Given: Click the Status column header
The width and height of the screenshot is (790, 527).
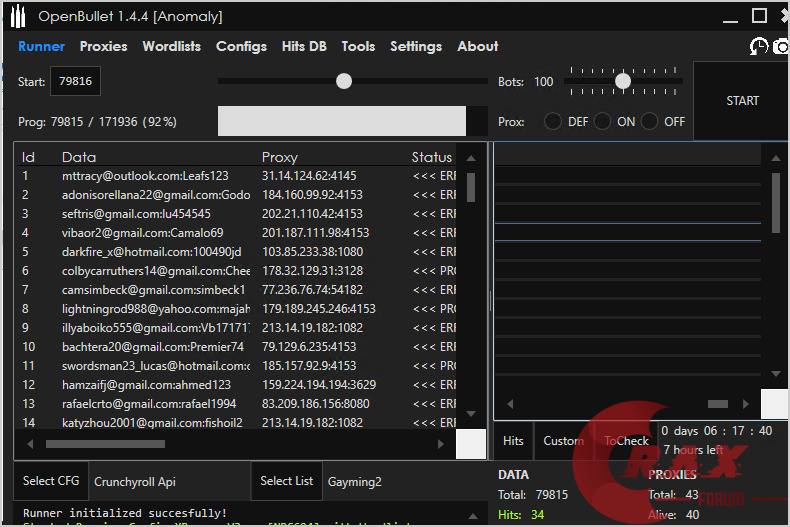Looking at the screenshot, I should pos(432,157).
